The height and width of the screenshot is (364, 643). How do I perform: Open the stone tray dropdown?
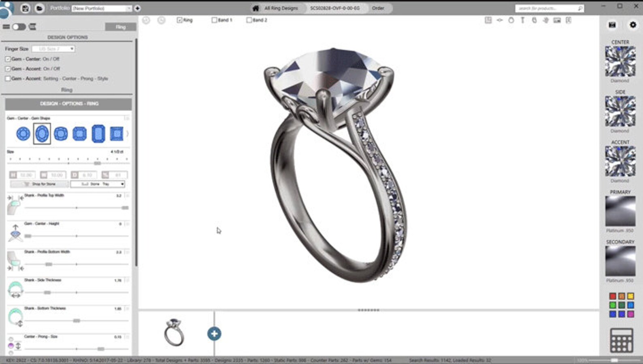(x=97, y=184)
